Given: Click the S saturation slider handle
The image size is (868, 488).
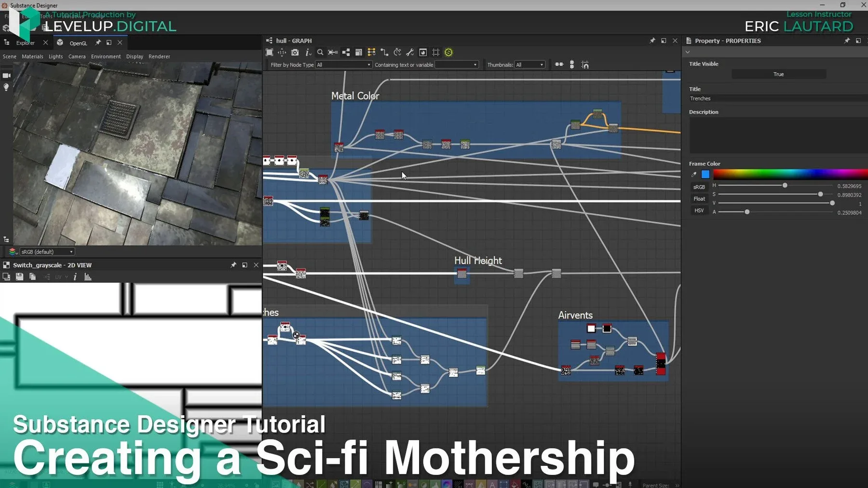Looking at the screenshot, I should pos(820,194).
